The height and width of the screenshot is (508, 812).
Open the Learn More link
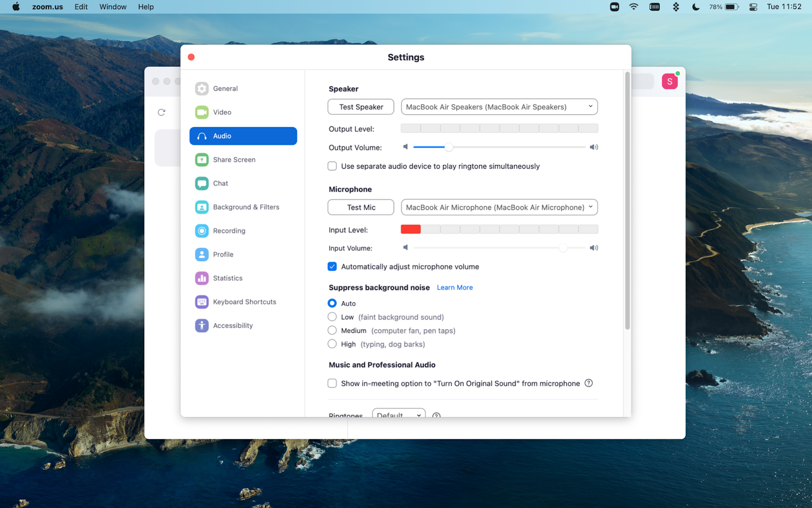pos(455,288)
